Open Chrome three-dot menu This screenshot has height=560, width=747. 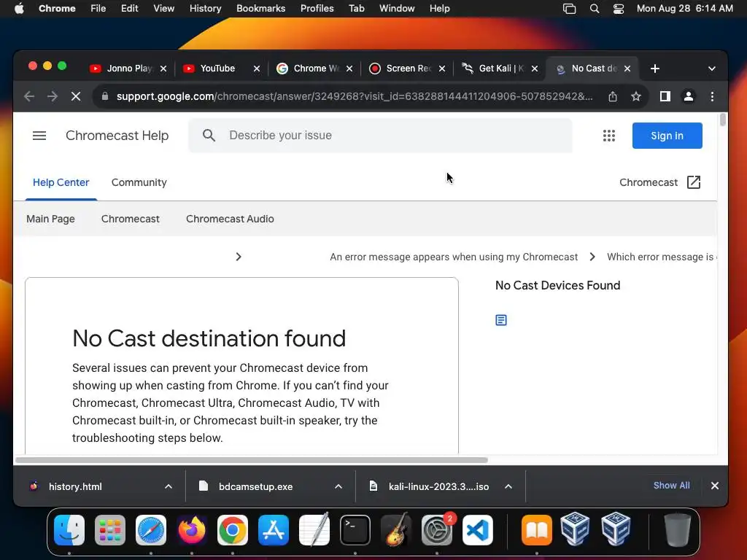(x=712, y=97)
